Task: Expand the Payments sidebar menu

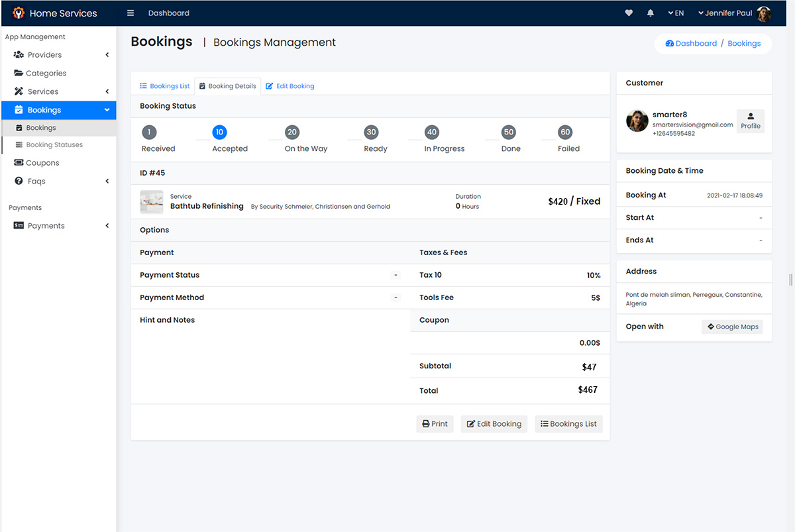Action: (46, 226)
